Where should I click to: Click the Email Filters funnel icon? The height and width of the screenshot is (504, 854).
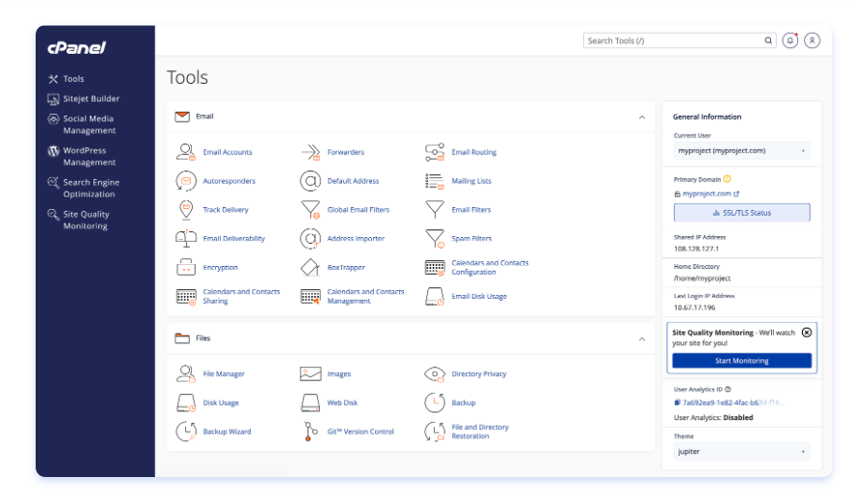435,209
